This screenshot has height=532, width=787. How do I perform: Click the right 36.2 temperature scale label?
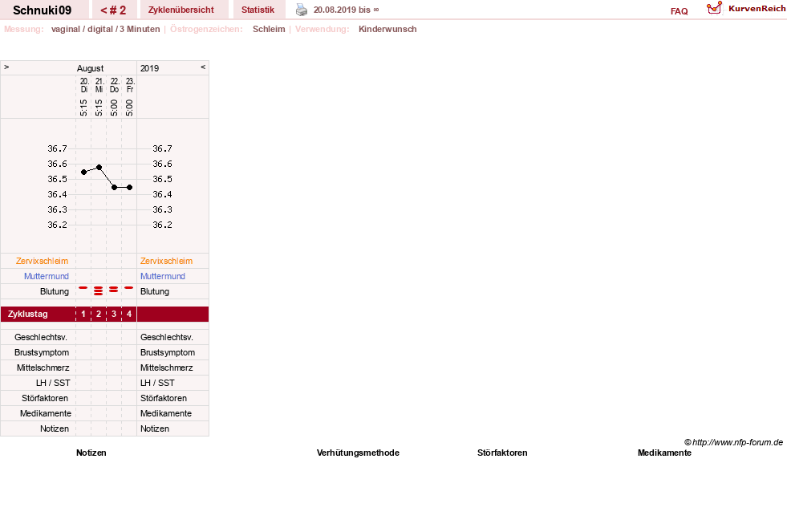162,225
